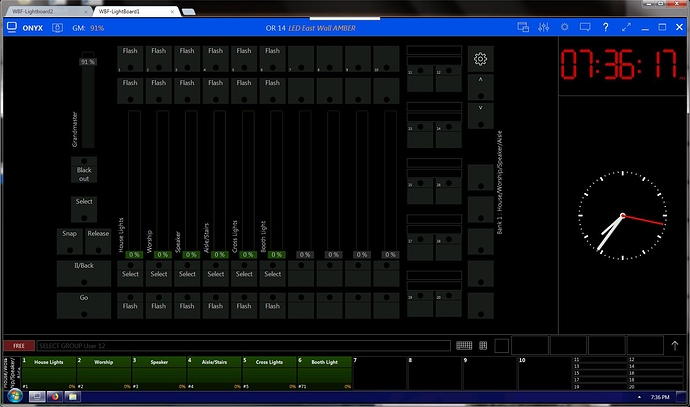
Task: Click the main Go button
Action: point(84,305)
